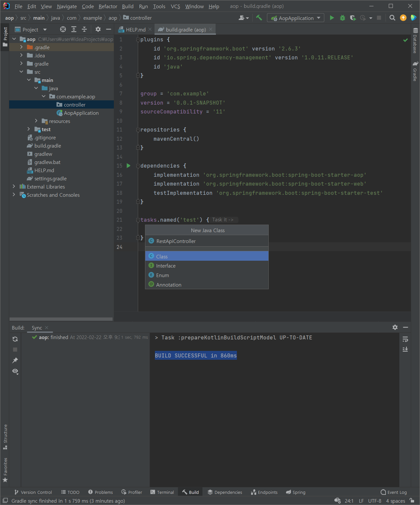This screenshot has height=505, width=420.
Task: Toggle soft-wrap in build output
Action: pos(405,339)
